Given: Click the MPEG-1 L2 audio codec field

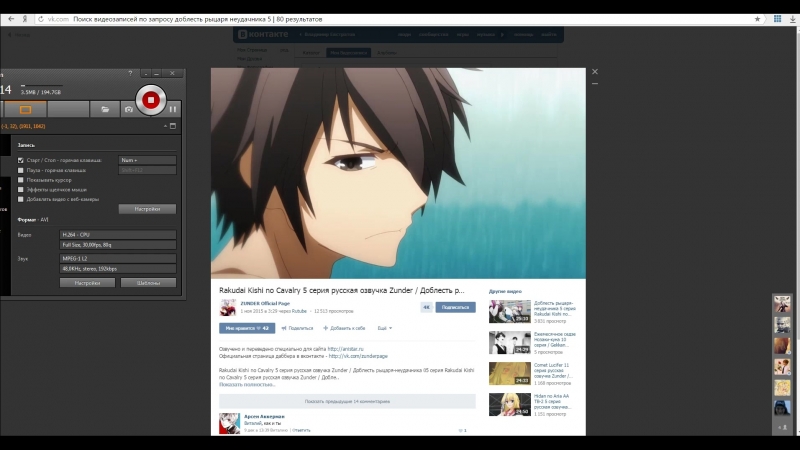Looking at the screenshot, I should [x=118, y=259].
